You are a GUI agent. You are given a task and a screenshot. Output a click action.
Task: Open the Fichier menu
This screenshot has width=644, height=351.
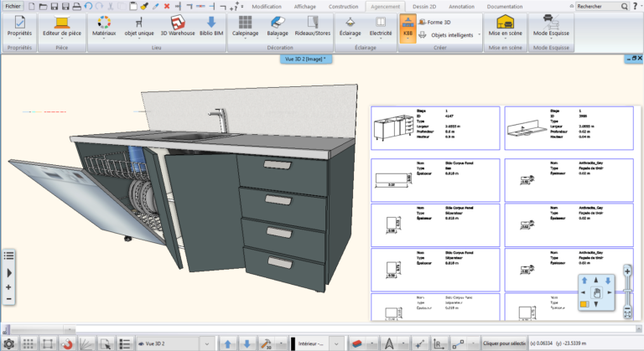click(13, 6)
